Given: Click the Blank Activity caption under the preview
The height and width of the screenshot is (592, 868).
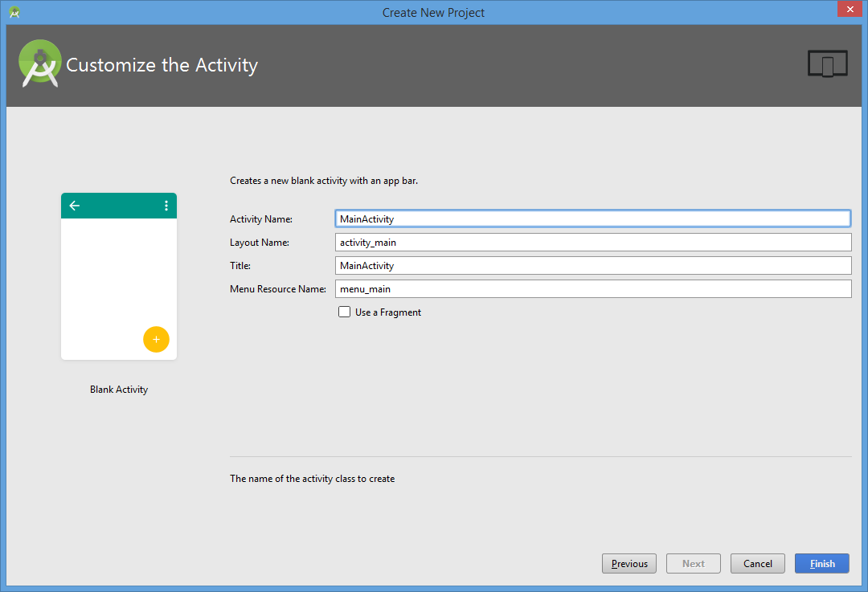Looking at the screenshot, I should coord(119,390).
